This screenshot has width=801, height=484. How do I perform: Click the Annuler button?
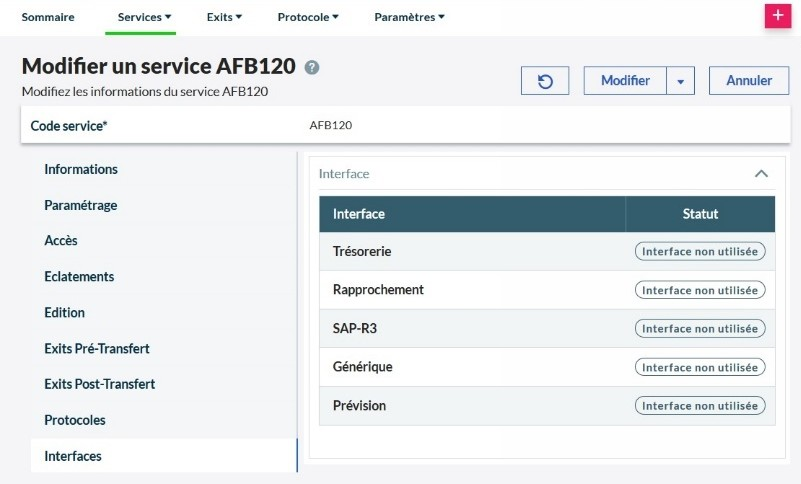tap(749, 81)
